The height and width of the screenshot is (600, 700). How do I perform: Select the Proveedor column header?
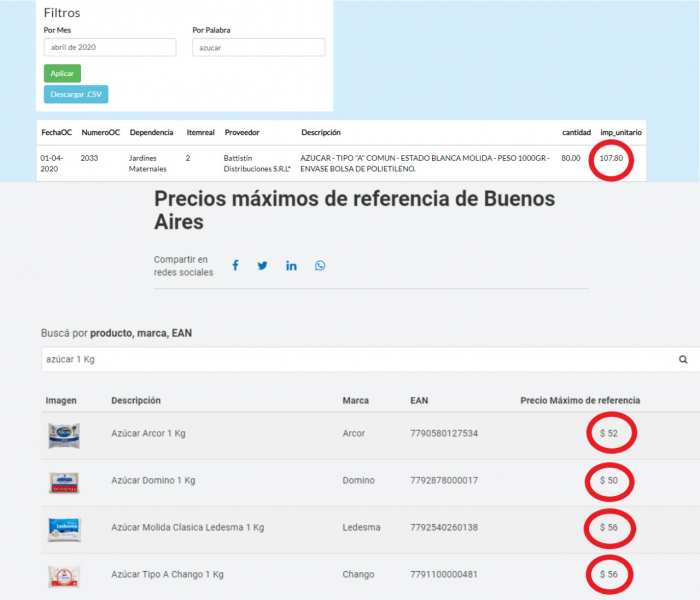pyautogui.click(x=242, y=132)
